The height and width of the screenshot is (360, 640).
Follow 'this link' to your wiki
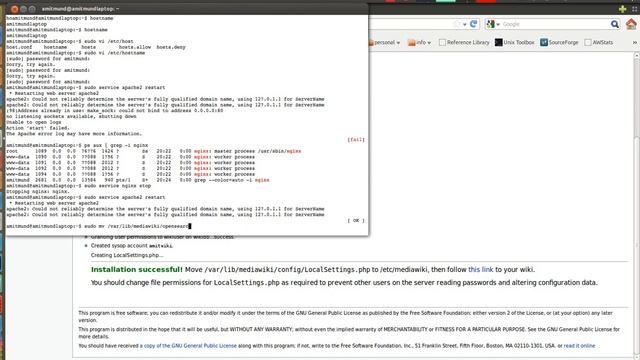pyautogui.click(x=480, y=269)
